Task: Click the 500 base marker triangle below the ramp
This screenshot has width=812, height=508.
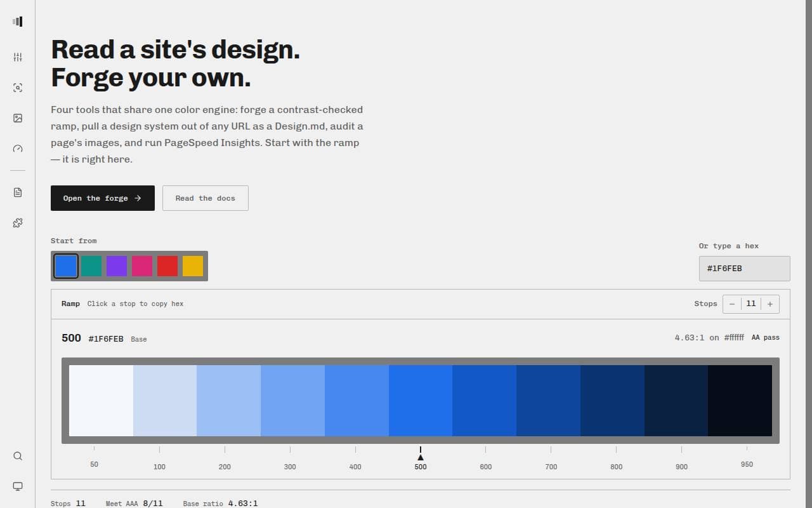Action: 421,457
